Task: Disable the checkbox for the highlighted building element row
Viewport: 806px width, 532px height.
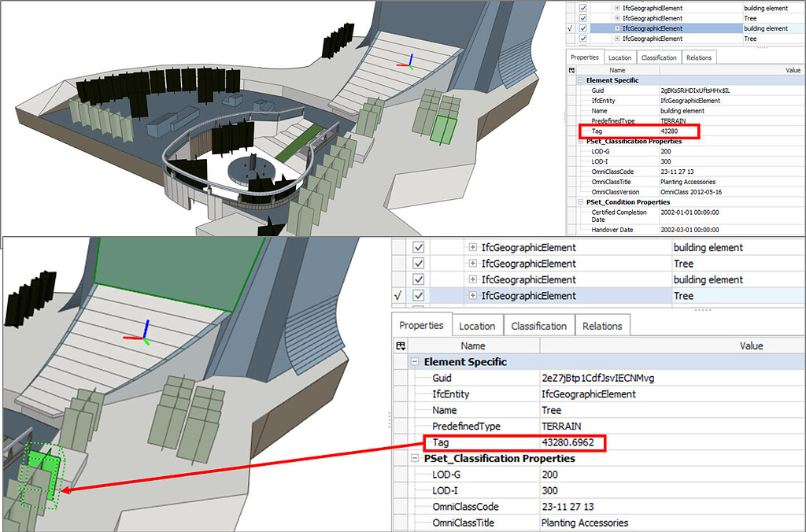Action: tap(582, 28)
